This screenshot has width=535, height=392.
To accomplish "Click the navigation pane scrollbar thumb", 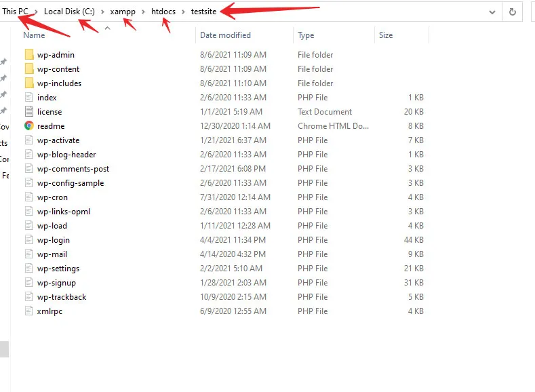I will (4, 349).
